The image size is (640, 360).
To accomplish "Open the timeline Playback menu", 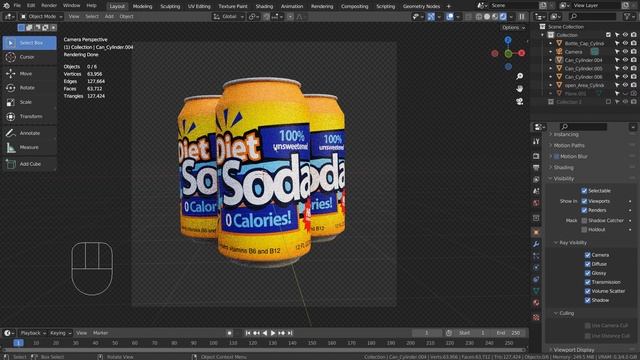I will (x=33, y=333).
